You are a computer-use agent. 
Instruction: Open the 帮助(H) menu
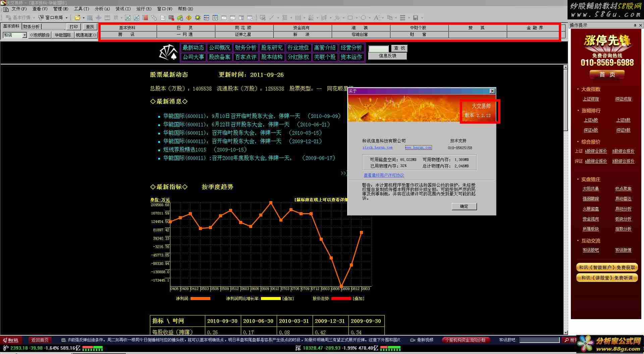pyautogui.click(x=185, y=9)
